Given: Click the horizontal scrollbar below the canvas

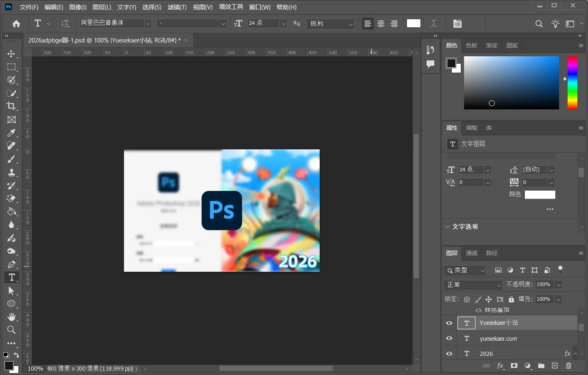Looking at the screenshot, I should coord(275,368).
